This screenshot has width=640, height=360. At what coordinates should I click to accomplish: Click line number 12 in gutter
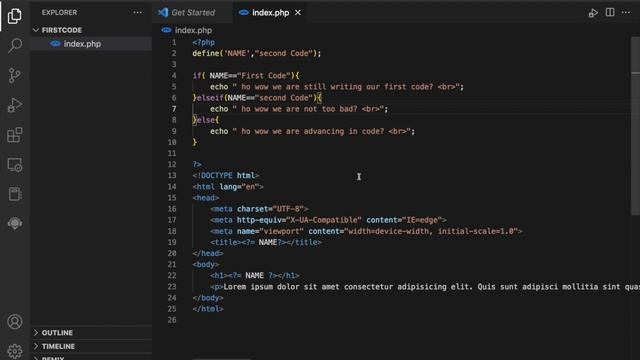[172, 164]
